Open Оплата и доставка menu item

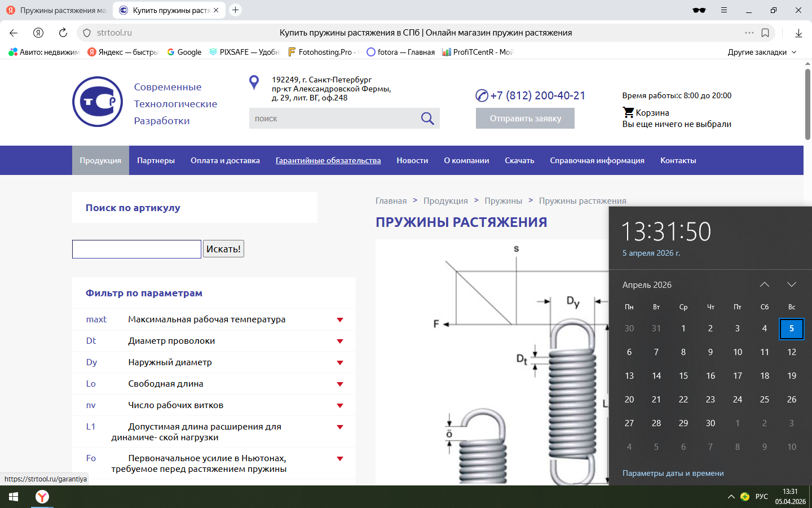[225, 160]
